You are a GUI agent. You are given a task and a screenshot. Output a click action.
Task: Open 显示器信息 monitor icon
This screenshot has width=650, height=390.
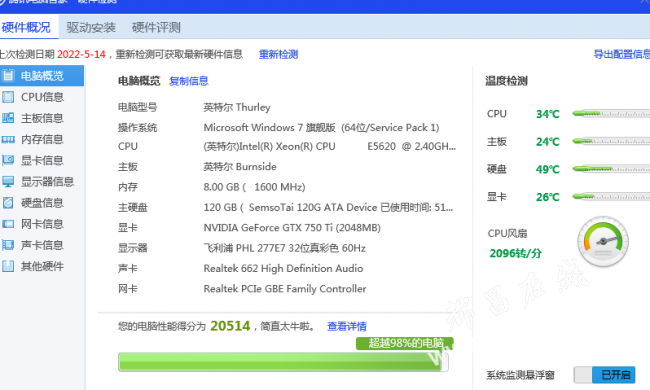point(8,182)
